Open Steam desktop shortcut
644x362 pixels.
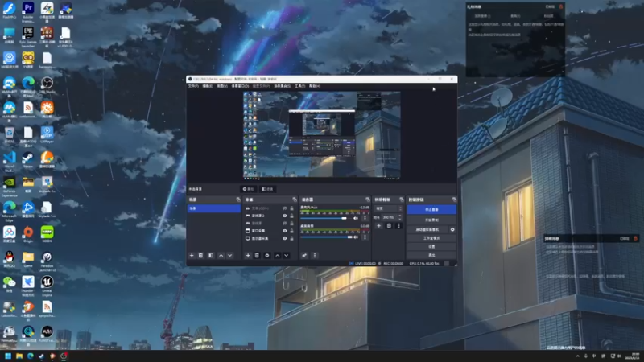[28, 159]
